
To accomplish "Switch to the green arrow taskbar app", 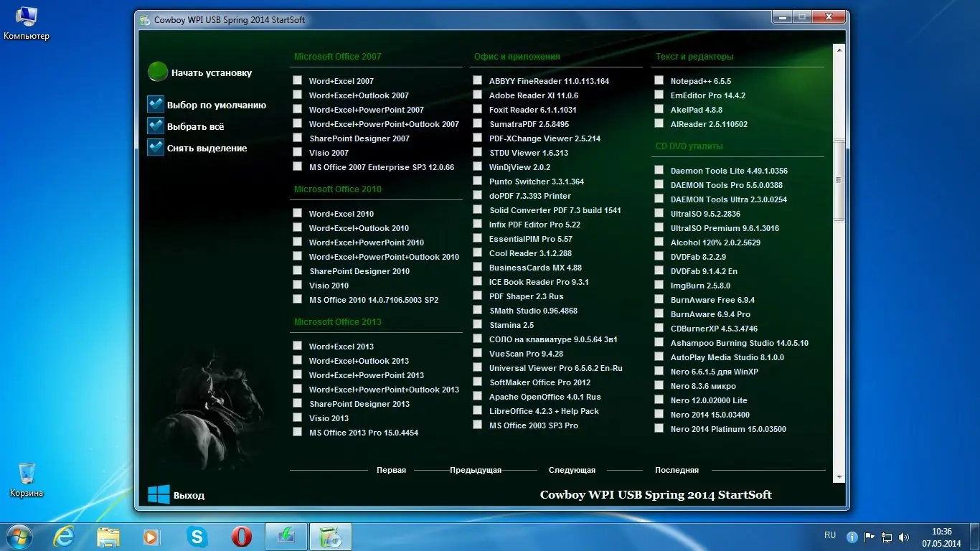I will coord(286,537).
